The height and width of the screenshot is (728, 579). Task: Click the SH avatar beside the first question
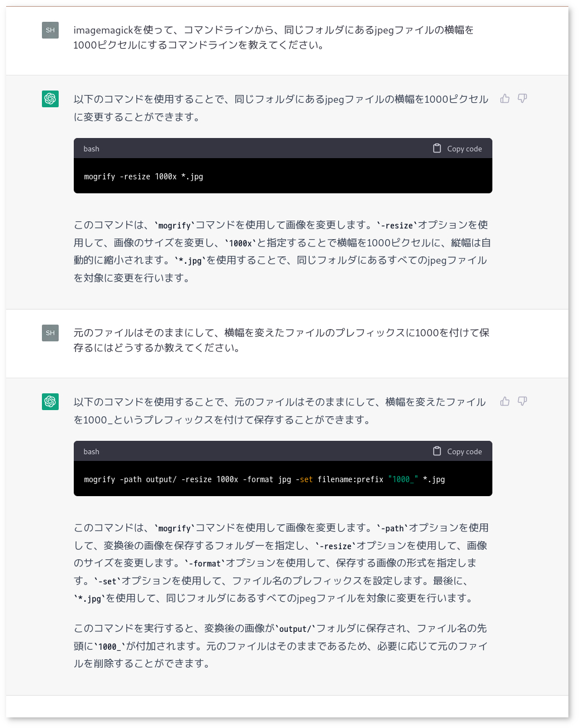pos(50,30)
